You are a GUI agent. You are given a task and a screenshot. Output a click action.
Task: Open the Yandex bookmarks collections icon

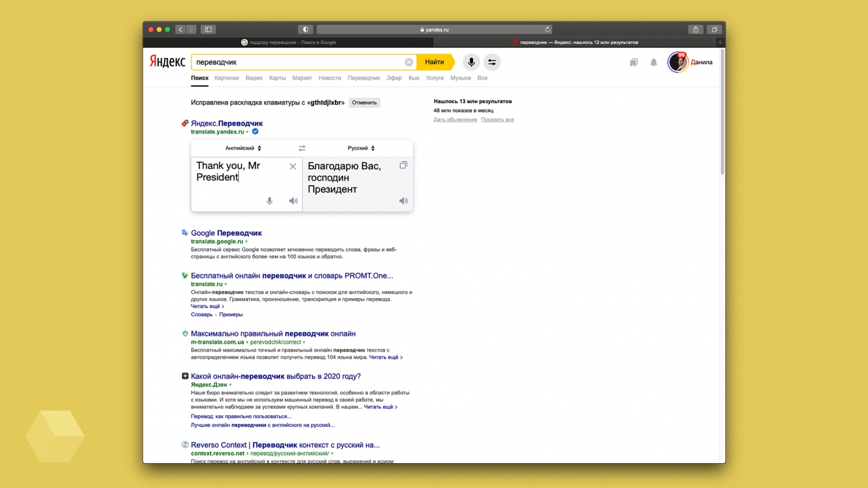[634, 62]
